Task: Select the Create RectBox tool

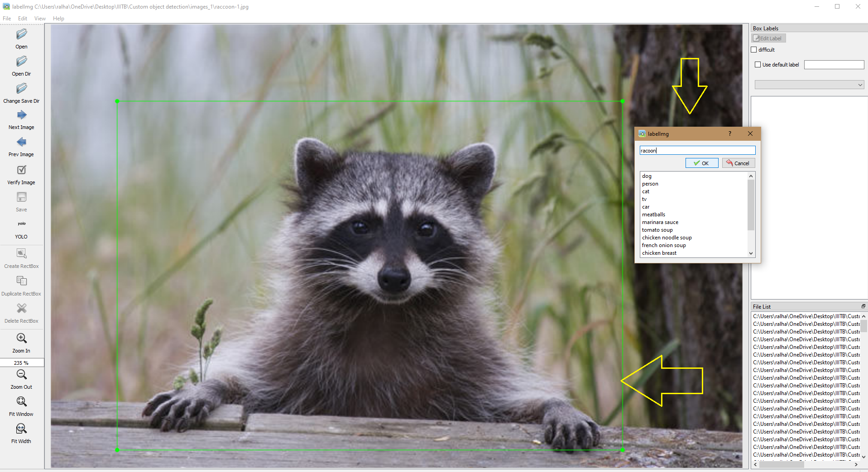Action: [x=21, y=257]
